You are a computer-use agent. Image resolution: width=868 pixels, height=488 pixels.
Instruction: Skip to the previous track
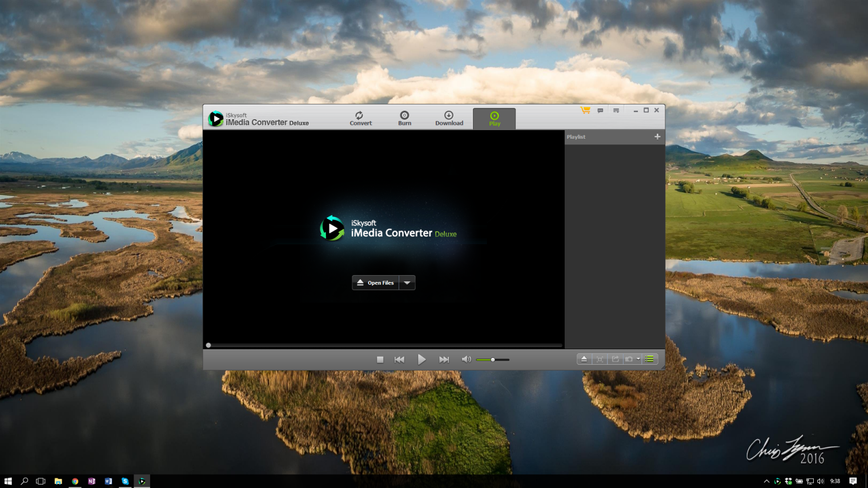tap(399, 360)
